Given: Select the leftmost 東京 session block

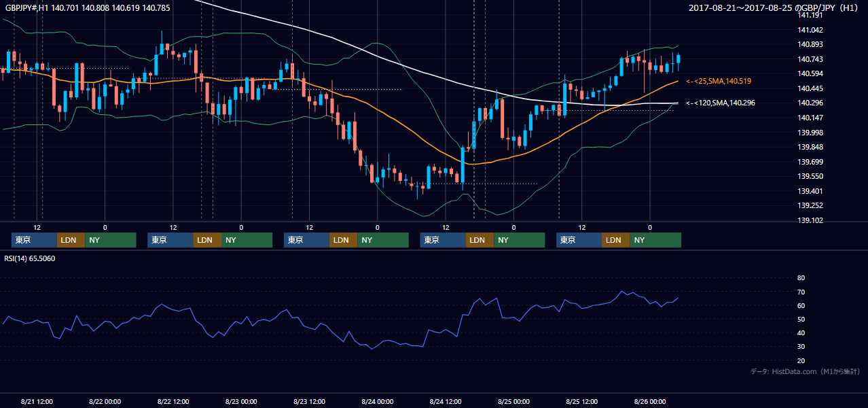Looking at the screenshot, I should (34, 240).
